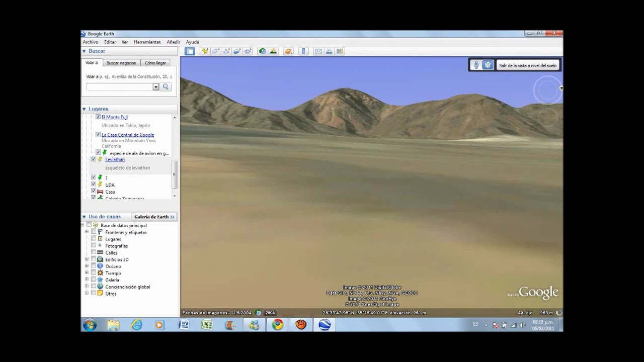Screen dimensions: 644x362
Task: Collapse the Uso de capas panel
Action: coord(84,217)
